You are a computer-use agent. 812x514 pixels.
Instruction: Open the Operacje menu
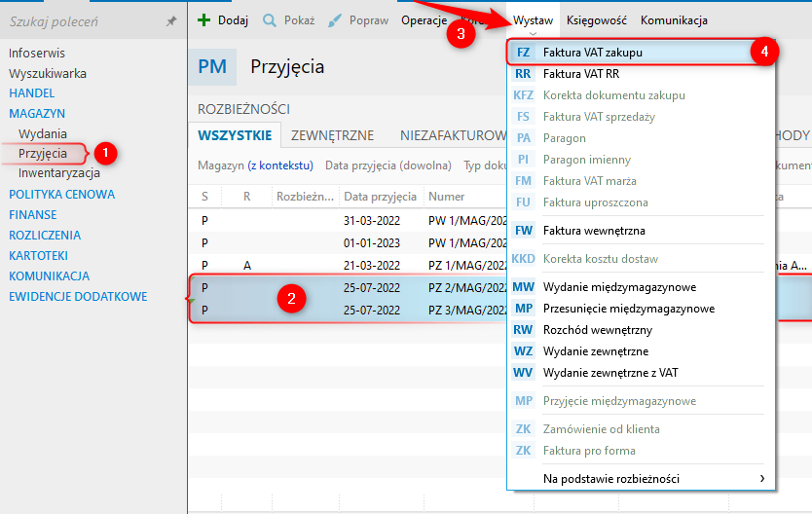coord(424,20)
